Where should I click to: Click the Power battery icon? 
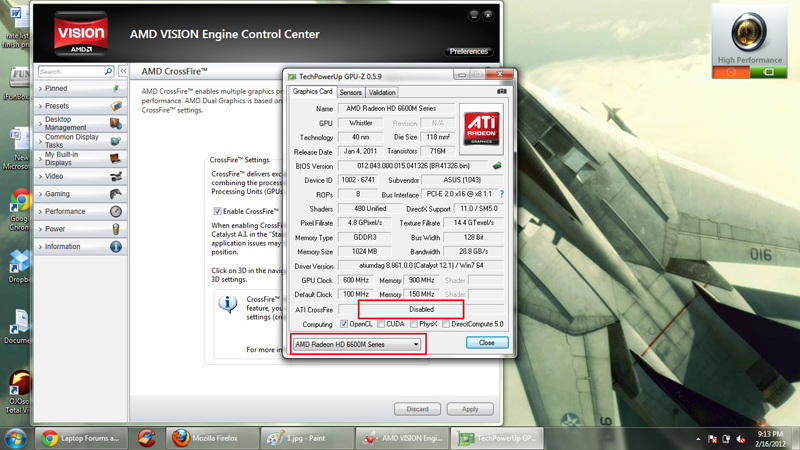116,229
